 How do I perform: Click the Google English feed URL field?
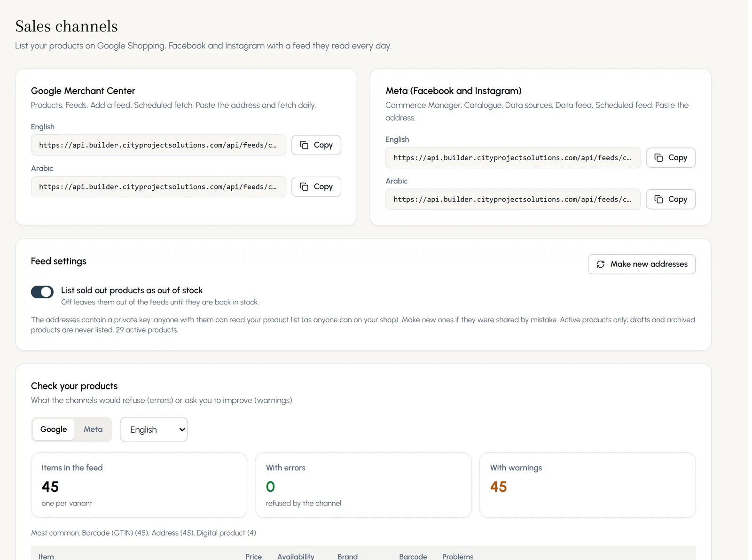tap(158, 145)
